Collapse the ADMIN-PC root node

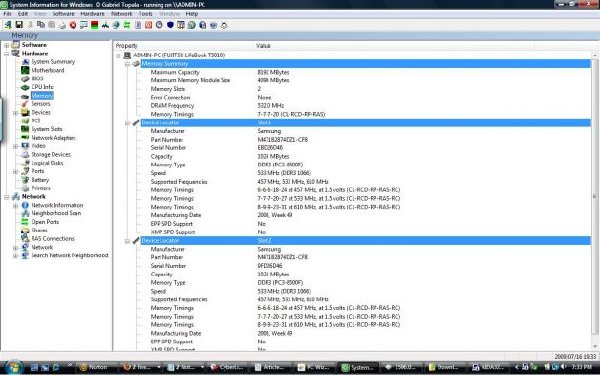pos(118,55)
